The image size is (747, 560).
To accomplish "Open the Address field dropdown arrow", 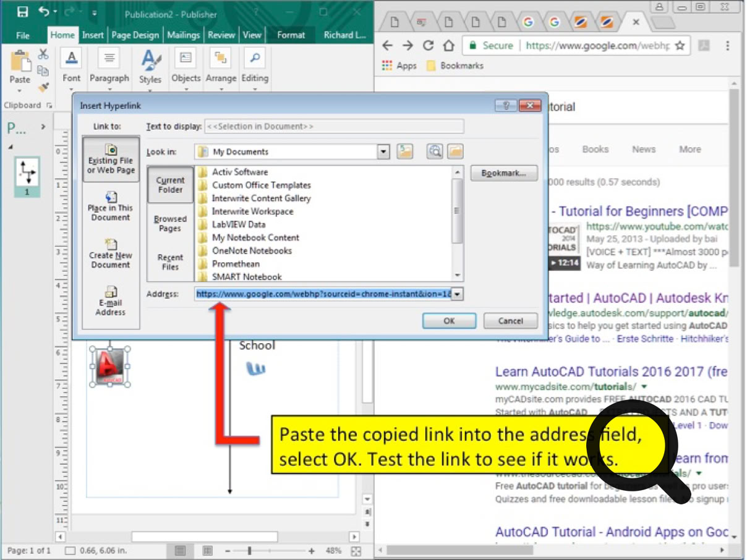I will (457, 294).
